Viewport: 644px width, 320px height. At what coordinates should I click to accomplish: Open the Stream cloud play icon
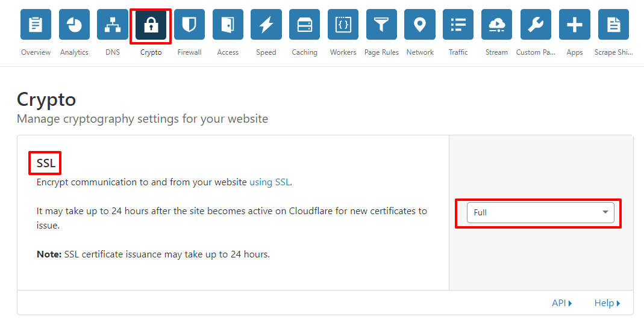[496, 24]
